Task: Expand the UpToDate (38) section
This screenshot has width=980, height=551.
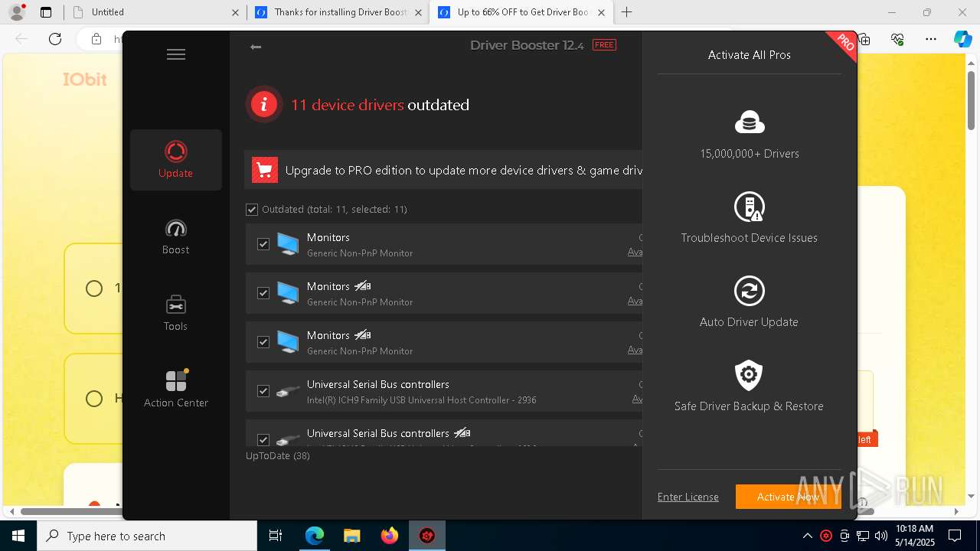Action: [x=278, y=455]
